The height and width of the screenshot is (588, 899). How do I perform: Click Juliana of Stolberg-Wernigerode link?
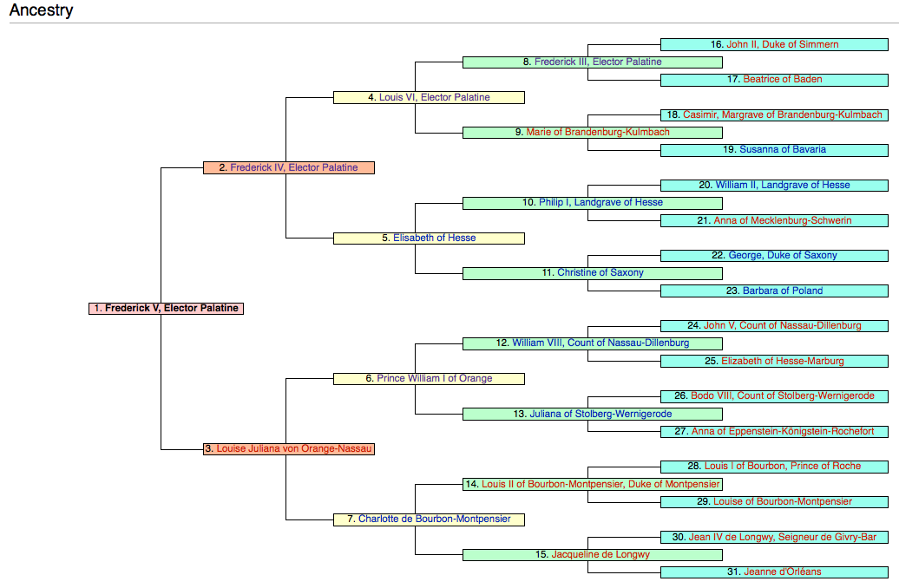tap(600, 414)
